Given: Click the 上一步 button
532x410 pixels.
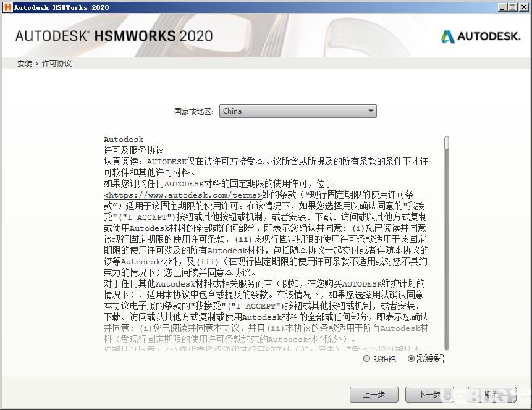Looking at the screenshot, I should [x=374, y=395].
